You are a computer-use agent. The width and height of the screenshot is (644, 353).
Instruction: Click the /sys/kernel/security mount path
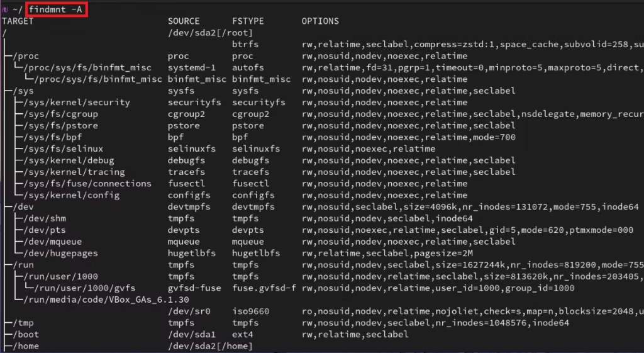[77, 103]
